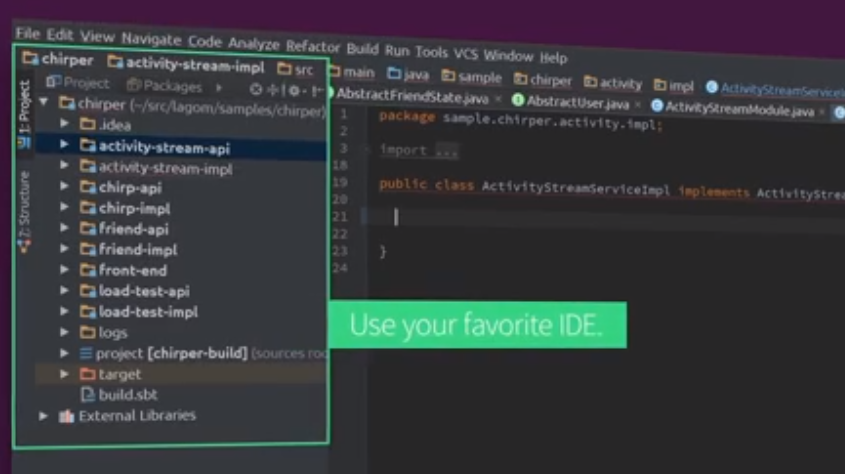Expand the .idea folder
845x474 pixels.
pos(64,123)
